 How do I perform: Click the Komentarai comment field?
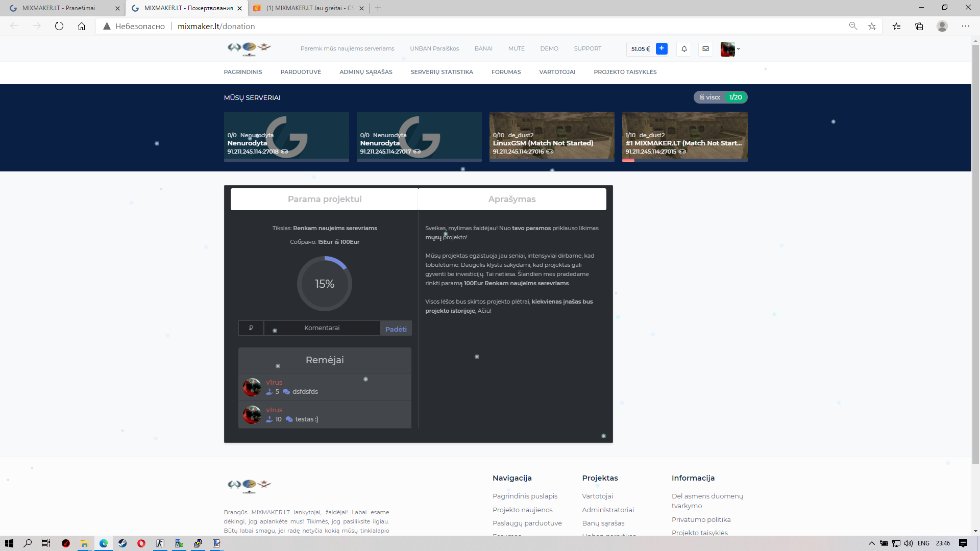coord(322,328)
